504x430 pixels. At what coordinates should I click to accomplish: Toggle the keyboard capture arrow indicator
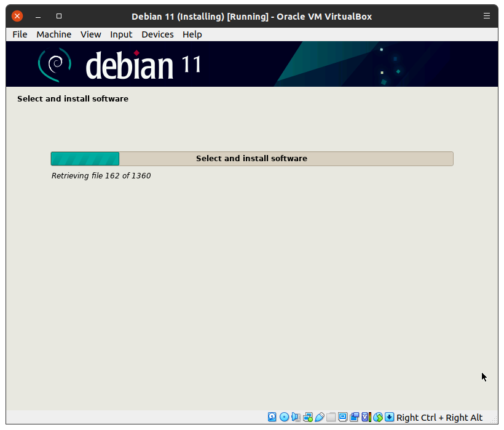[x=390, y=417]
